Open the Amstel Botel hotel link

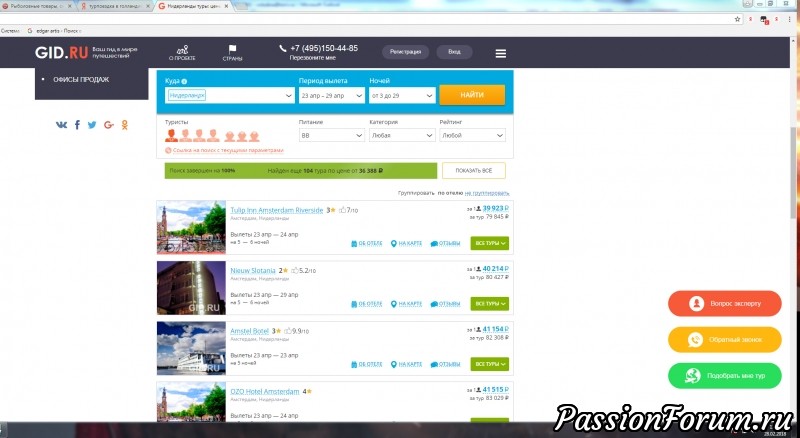pyautogui.click(x=252, y=329)
